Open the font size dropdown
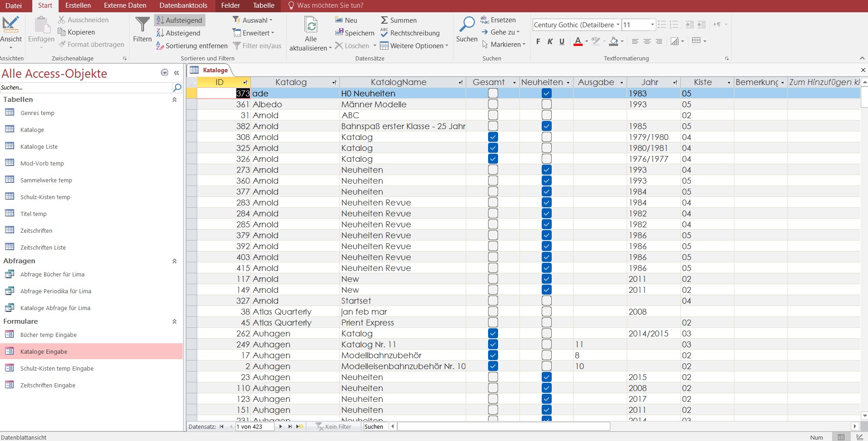Viewport: 868px width, 441px height. click(x=652, y=25)
